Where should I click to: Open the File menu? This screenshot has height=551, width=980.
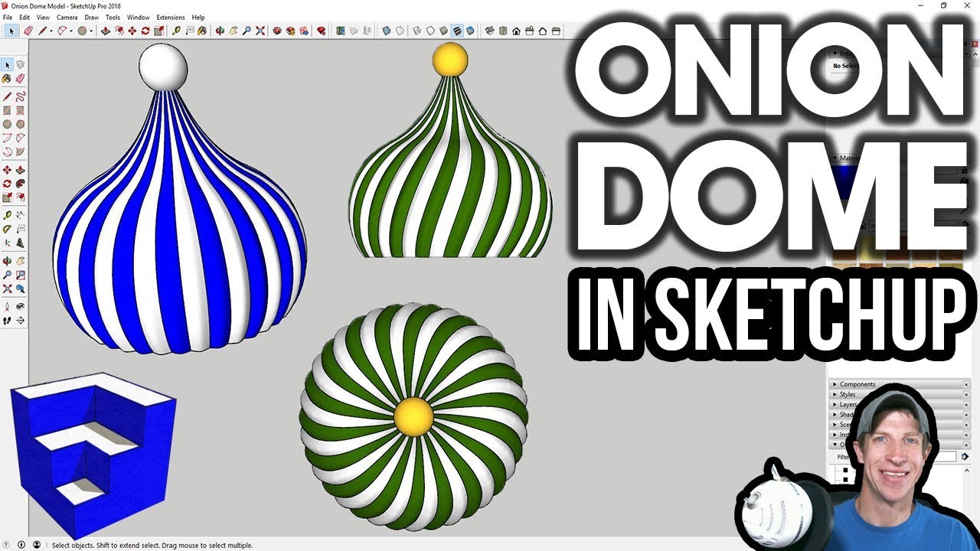click(8, 17)
